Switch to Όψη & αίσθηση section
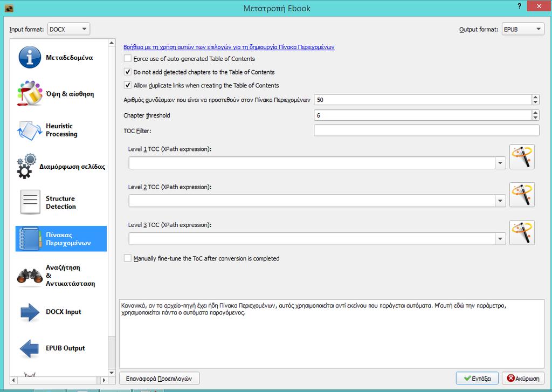The width and height of the screenshot is (552, 392). point(61,94)
